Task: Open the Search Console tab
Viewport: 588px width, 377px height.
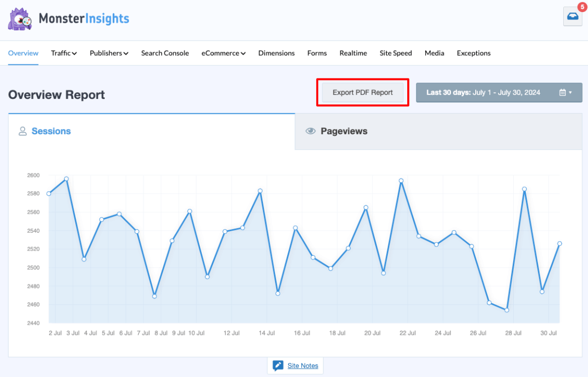Action: point(165,53)
